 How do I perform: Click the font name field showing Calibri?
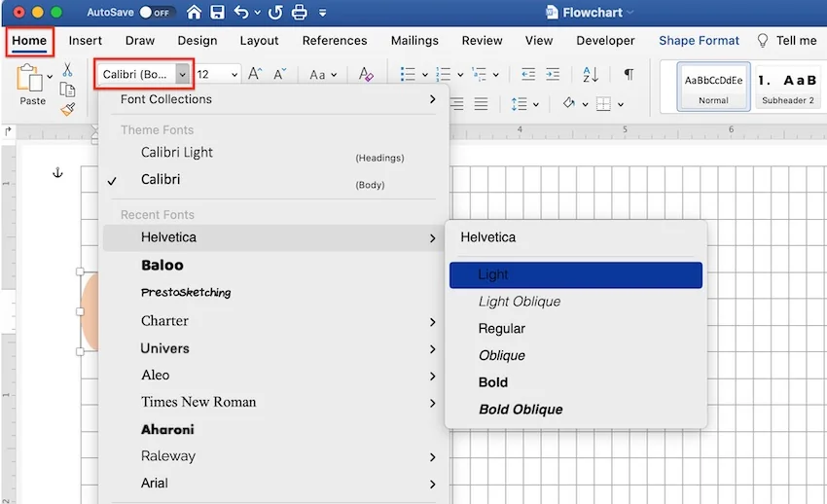[137, 74]
